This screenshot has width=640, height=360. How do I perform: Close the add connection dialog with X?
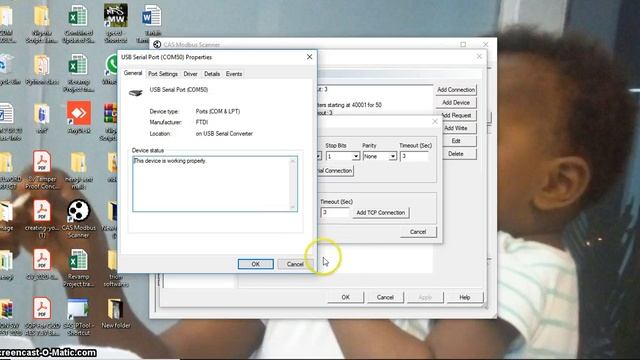tap(435, 122)
